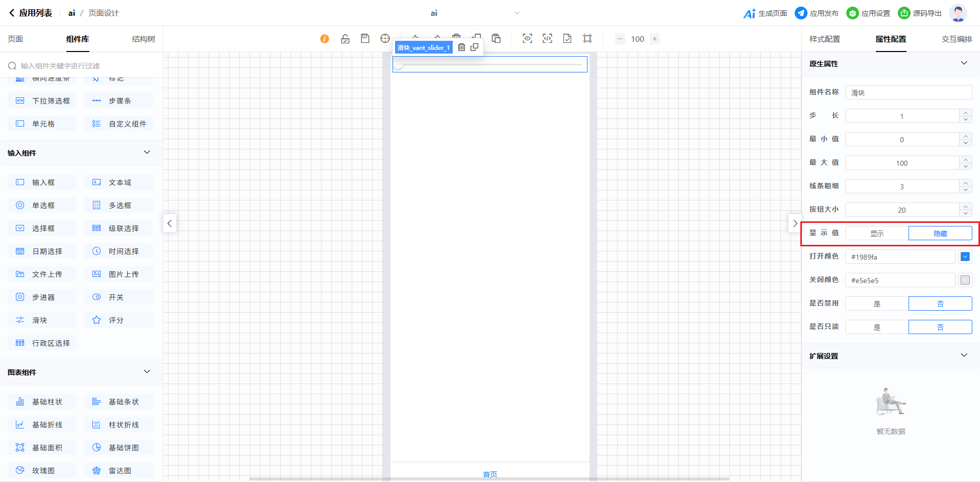This screenshot has height=482, width=980.
Task: Open the 样式配置 tab
Action: (824, 39)
